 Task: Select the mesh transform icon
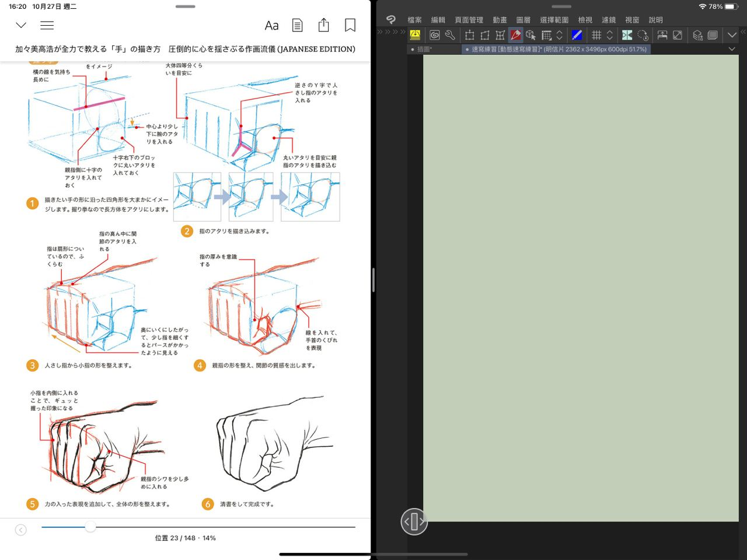click(500, 35)
